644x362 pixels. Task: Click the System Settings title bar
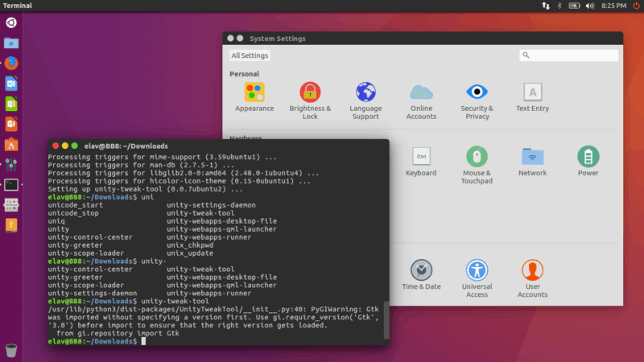423,38
